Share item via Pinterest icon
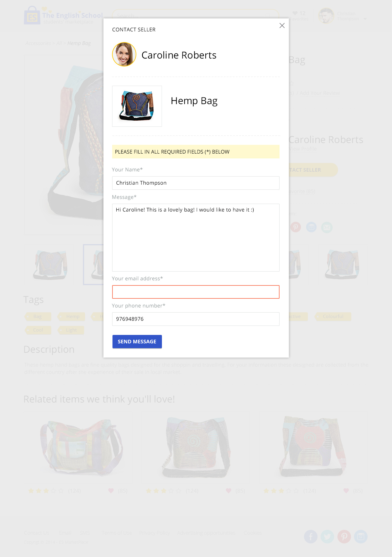Viewport: 392px width, 557px height. (x=296, y=227)
